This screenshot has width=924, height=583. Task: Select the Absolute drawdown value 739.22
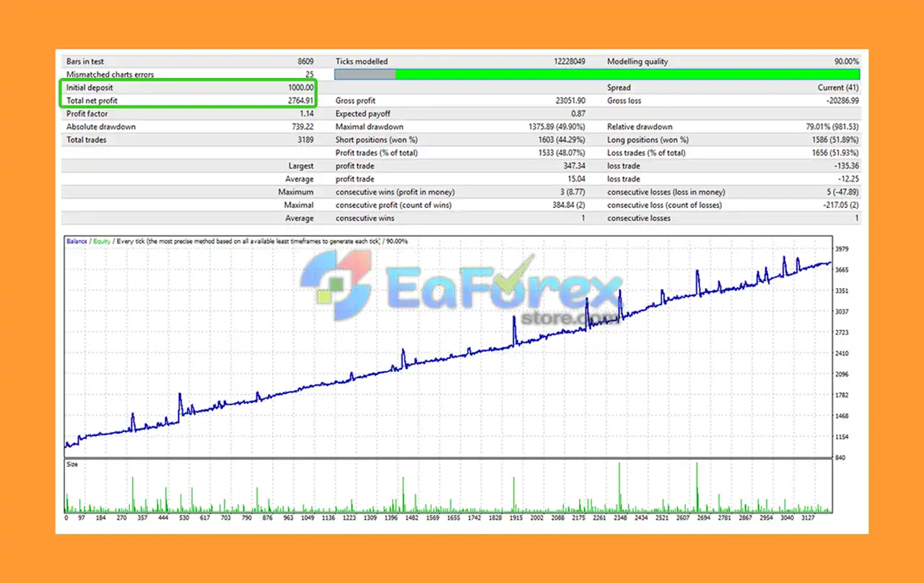pyautogui.click(x=302, y=126)
